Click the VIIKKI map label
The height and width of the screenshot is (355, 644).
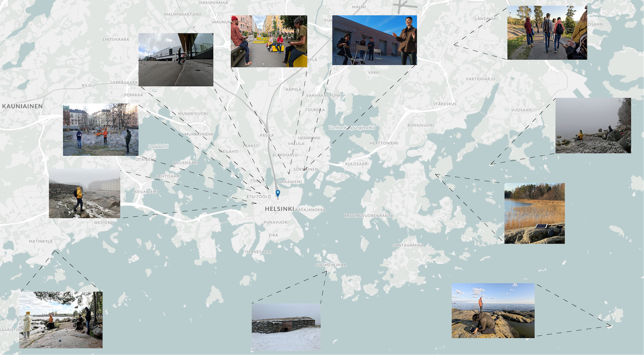374,72
